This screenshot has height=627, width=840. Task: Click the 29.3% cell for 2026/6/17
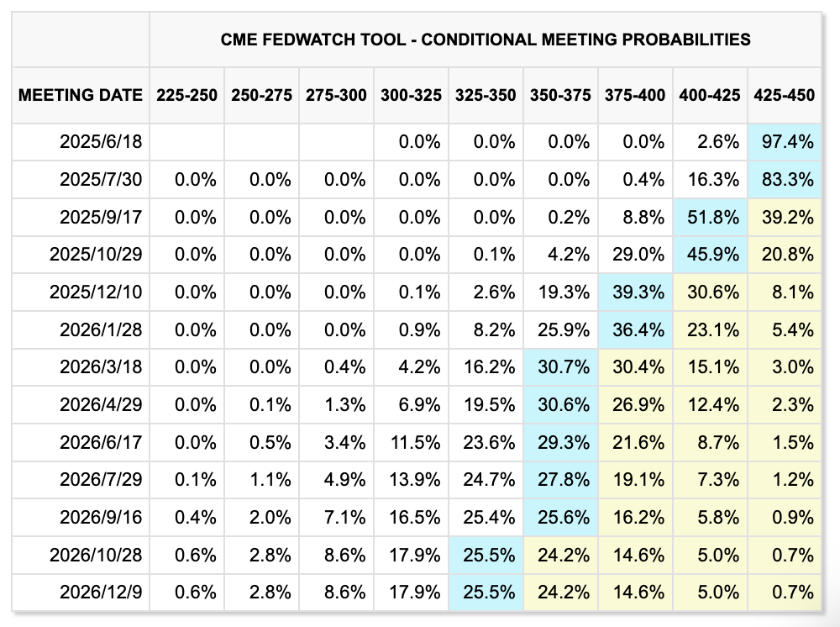[x=561, y=443]
